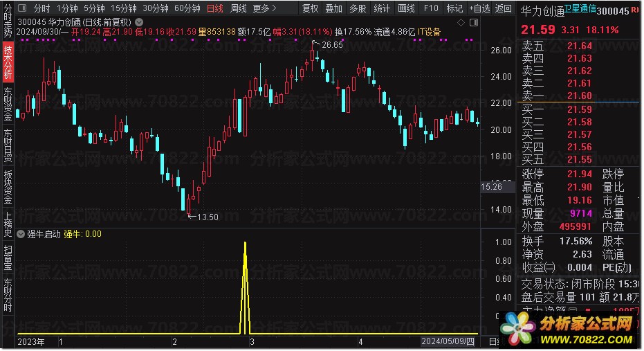This screenshot has height=351, width=644.
Task: Click the 叠加 overlay button
Action: (x=333, y=8)
